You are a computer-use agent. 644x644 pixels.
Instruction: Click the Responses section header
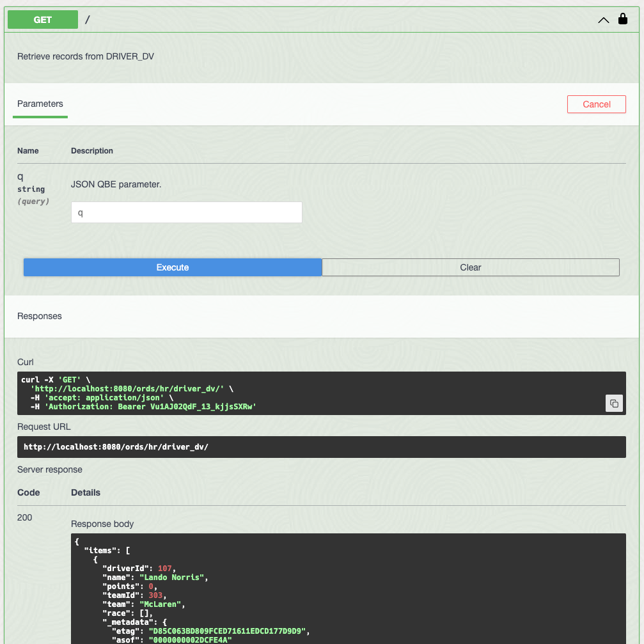pyautogui.click(x=40, y=316)
